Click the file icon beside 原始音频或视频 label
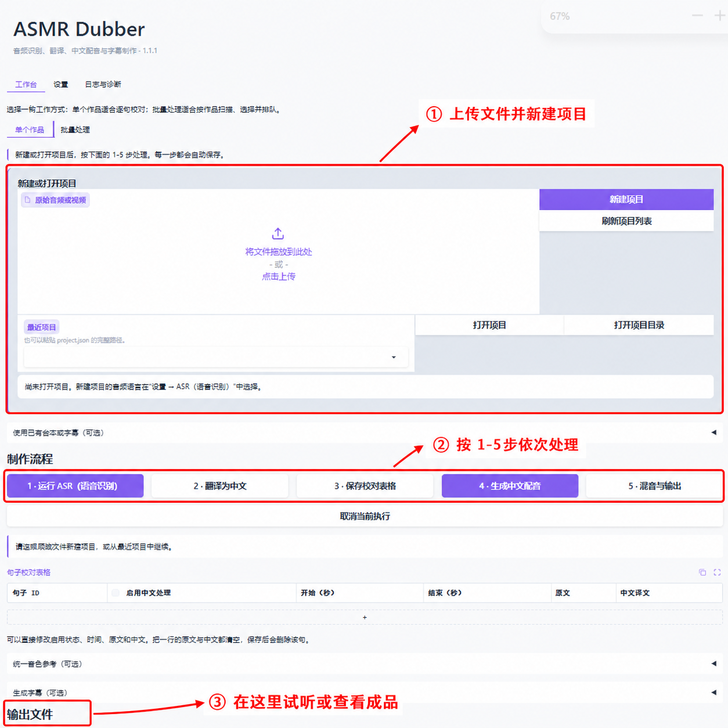728x728 pixels. [x=27, y=200]
